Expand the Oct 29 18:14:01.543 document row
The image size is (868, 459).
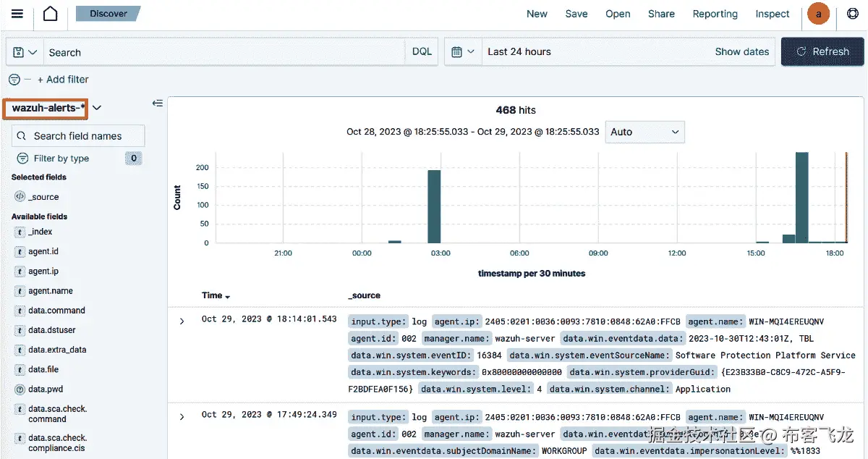(x=182, y=321)
